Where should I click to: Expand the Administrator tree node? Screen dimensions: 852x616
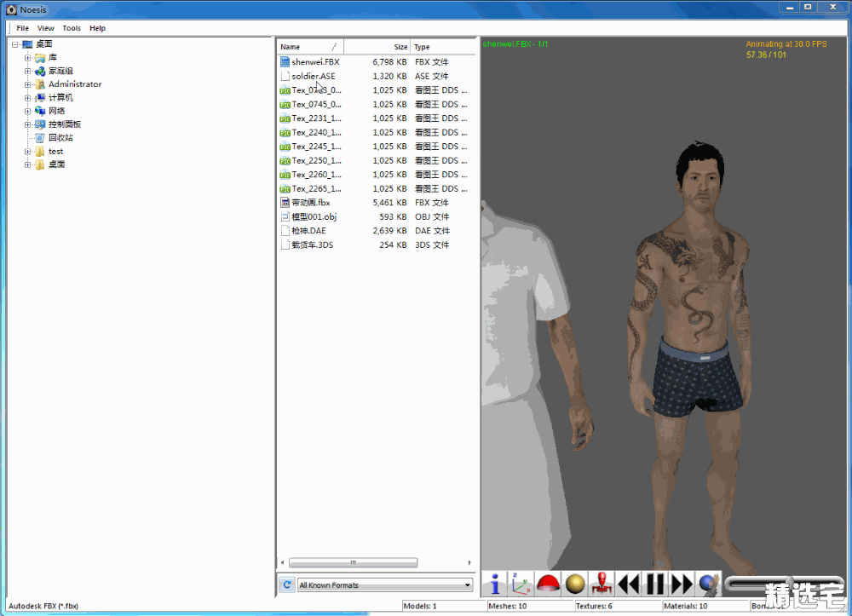[x=27, y=84]
